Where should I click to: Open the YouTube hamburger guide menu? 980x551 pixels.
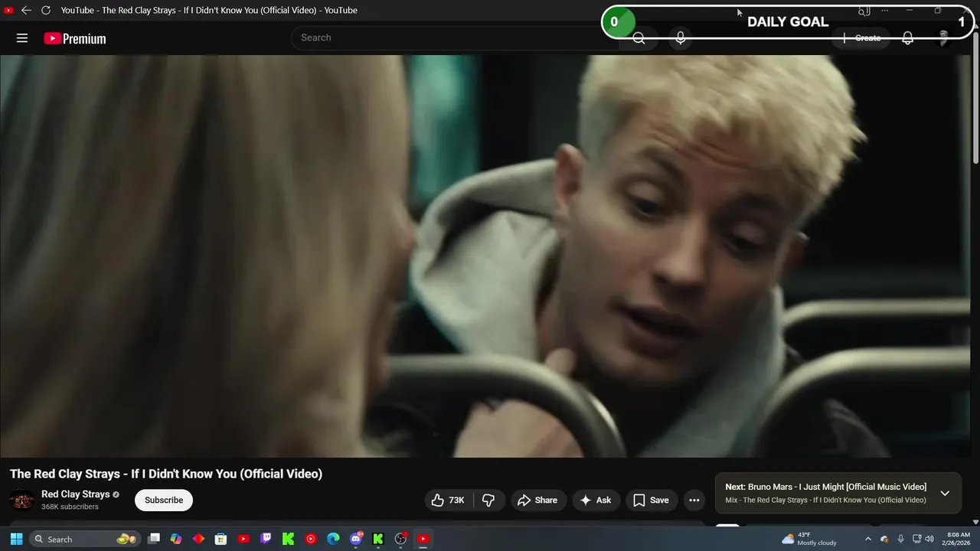22,38
